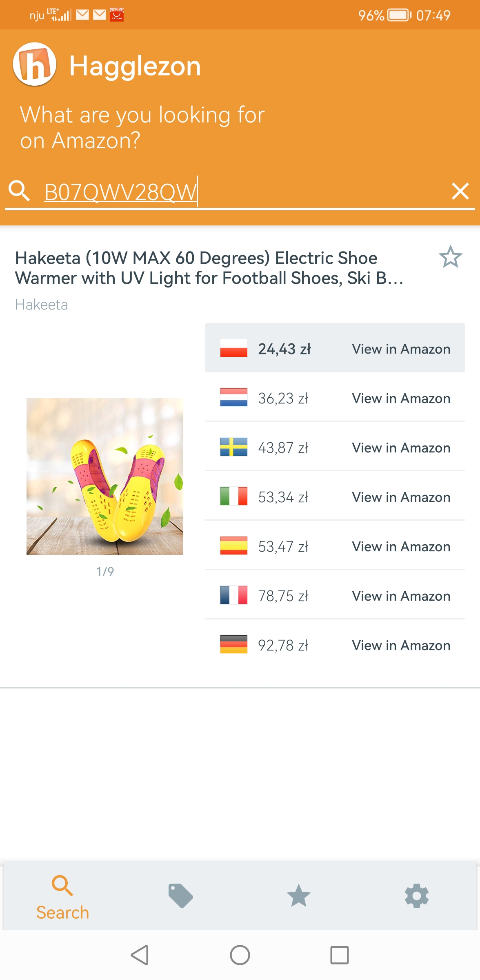View the 53,34 zł Italy offer in Amazon

pos(401,497)
